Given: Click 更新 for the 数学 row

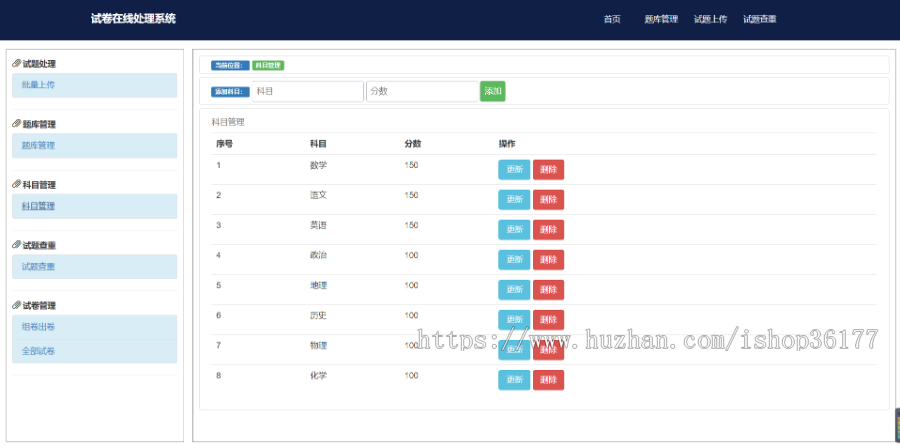Looking at the screenshot, I should (514, 170).
